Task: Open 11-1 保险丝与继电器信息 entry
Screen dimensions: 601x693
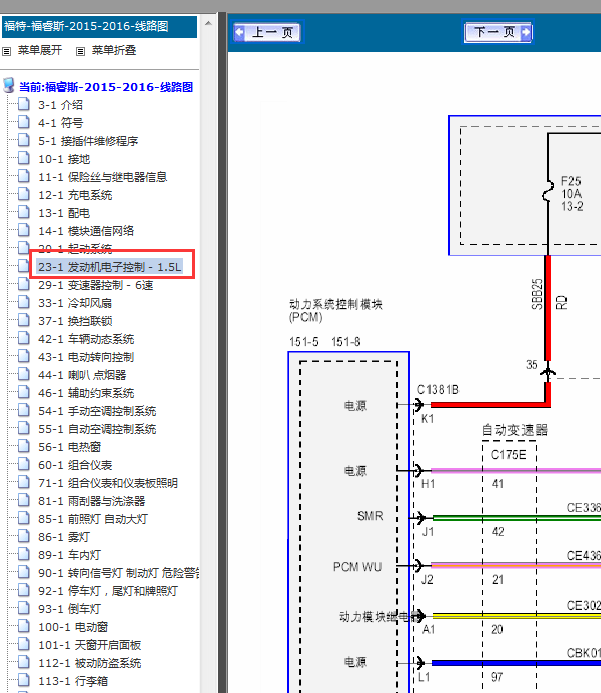Action: 103,177
